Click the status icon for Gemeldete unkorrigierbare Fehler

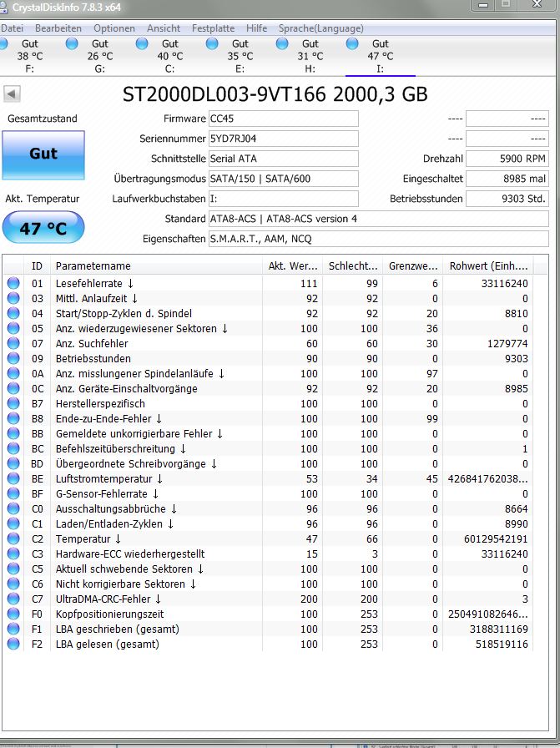tap(13, 433)
